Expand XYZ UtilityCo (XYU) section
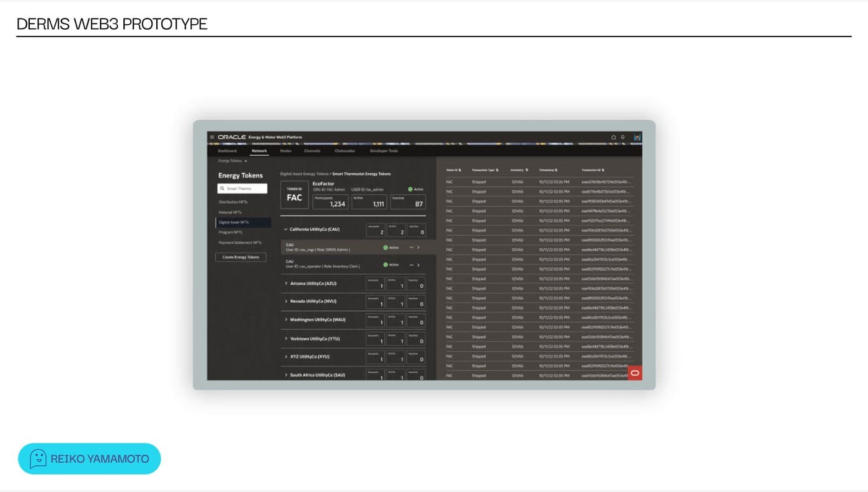868x492 pixels. (286, 357)
